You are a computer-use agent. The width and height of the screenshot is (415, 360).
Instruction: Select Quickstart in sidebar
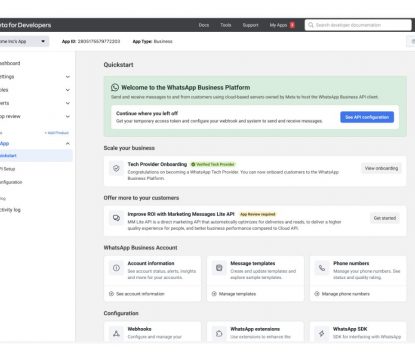pyautogui.click(x=36, y=156)
